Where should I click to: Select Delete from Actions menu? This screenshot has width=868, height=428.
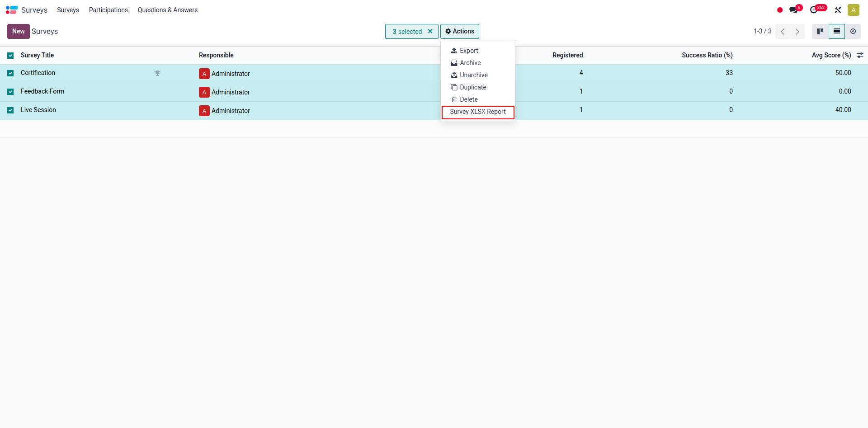tap(478, 99)
